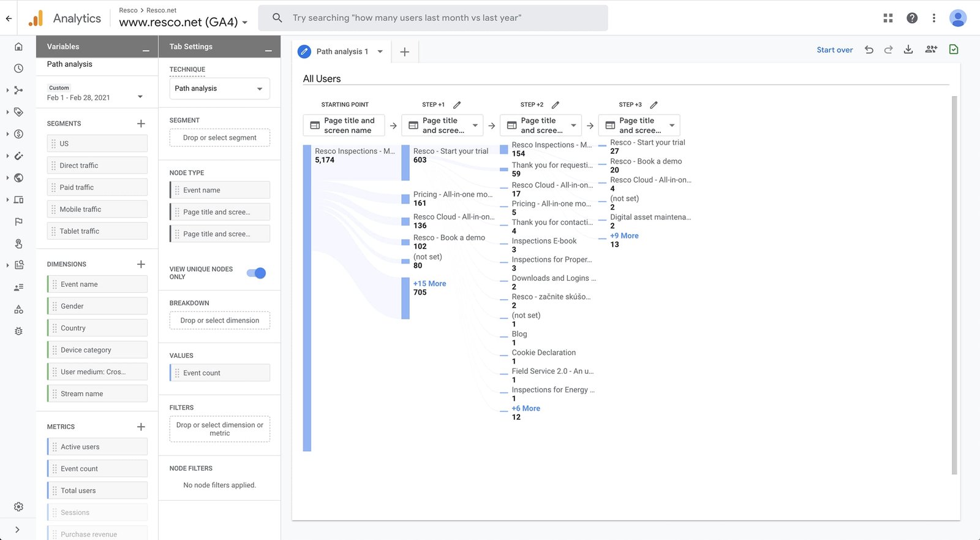This screenshot has height=540, width=980.
Task: Open the Starting Point node type dropdown
Action: (344, 125)
